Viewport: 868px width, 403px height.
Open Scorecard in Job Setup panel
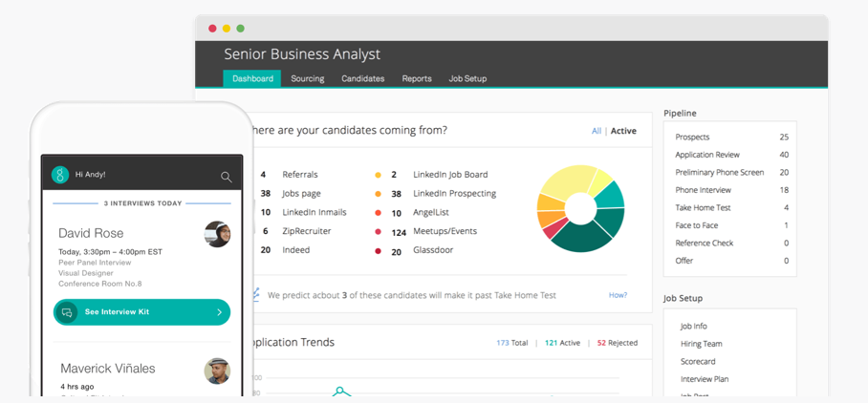pyautogui.click(x=698, y=362)
